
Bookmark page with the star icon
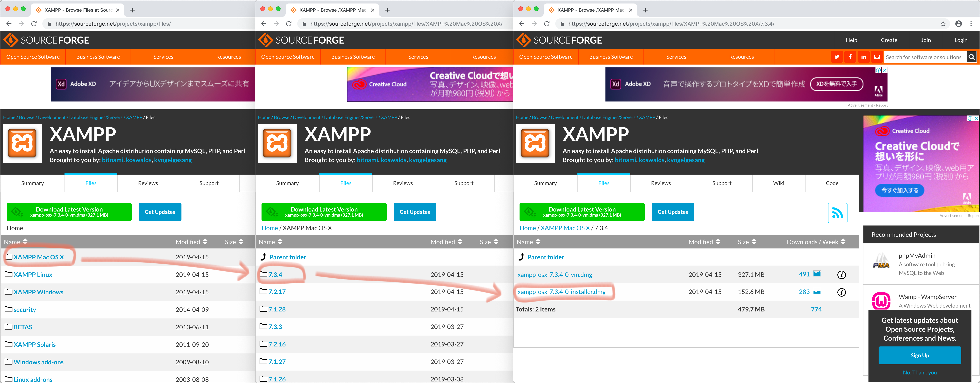[x=943, y=24]
